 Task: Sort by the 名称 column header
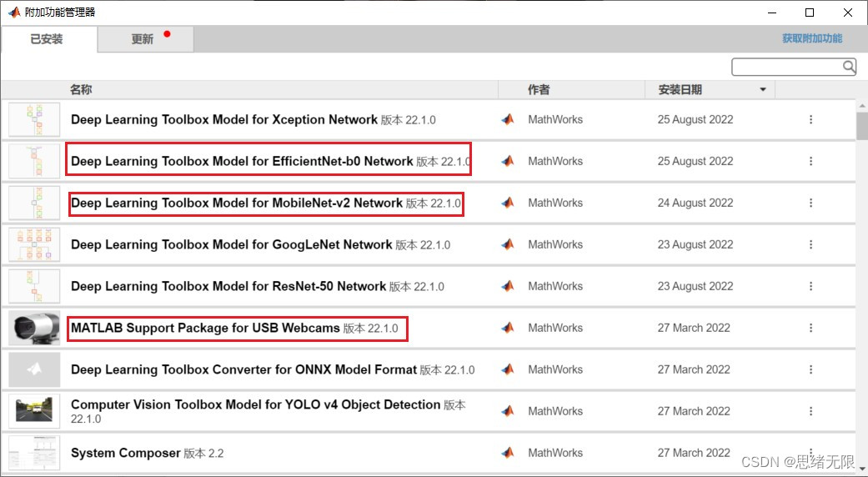pyautogui.click(x=81, y=89)
